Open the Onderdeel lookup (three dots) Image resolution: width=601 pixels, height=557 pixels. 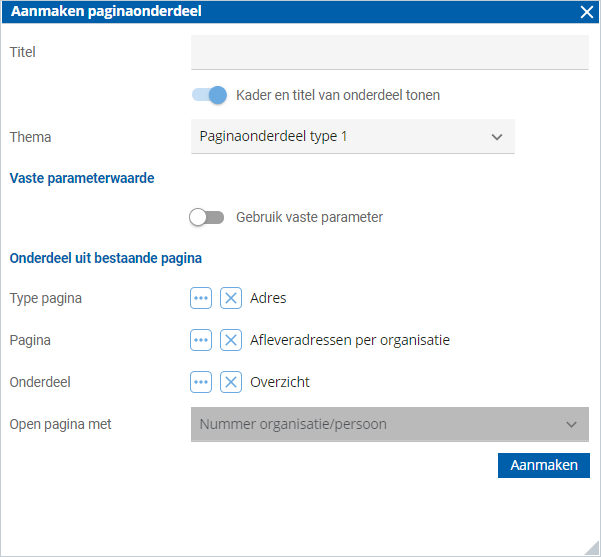tap(201, 382)
